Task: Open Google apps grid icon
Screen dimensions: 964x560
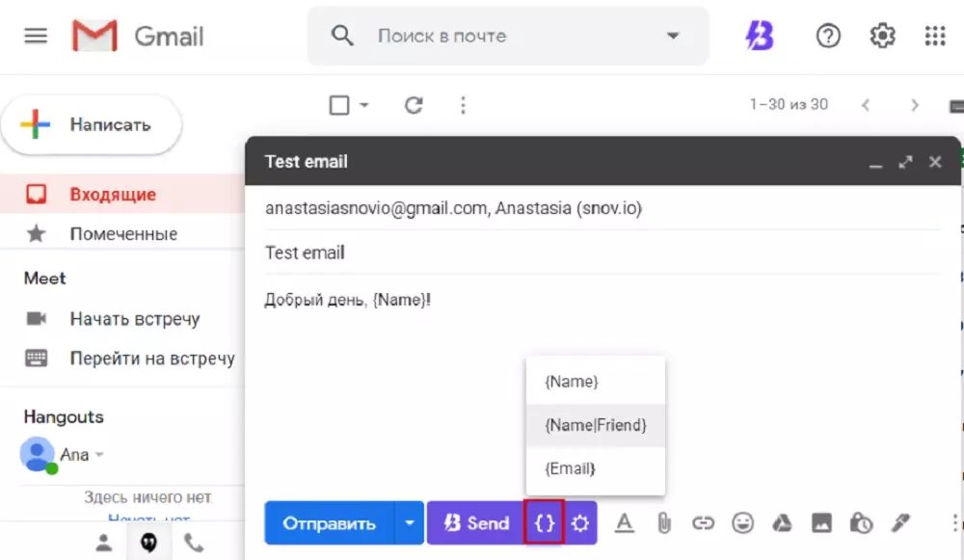Action: (935, 36)
